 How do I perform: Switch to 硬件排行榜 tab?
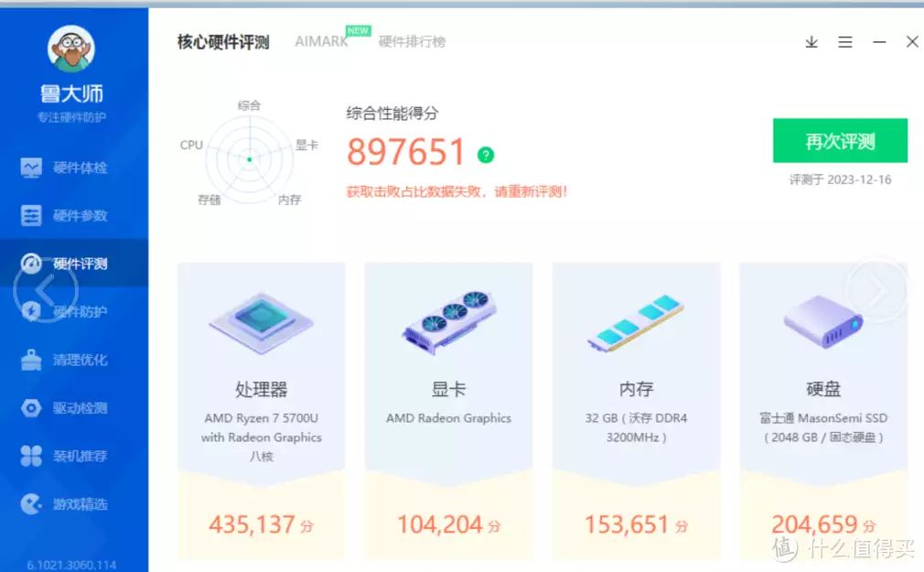(x=412, y=42)
